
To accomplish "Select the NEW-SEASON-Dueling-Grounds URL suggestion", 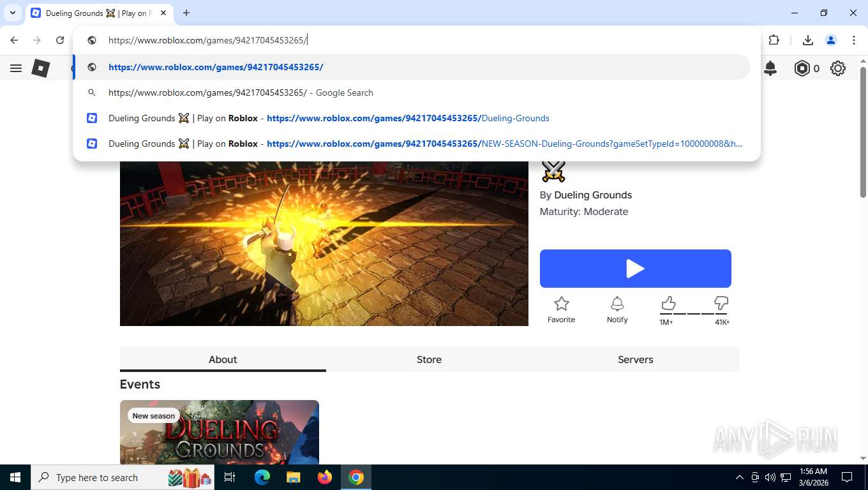I will coord(412,144).
